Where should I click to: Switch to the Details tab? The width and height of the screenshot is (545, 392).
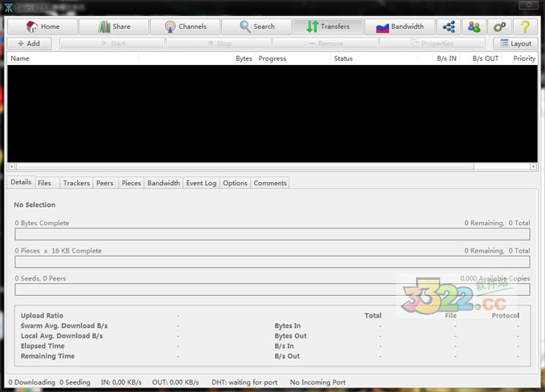pyautogui.click(x=21, y=182)
